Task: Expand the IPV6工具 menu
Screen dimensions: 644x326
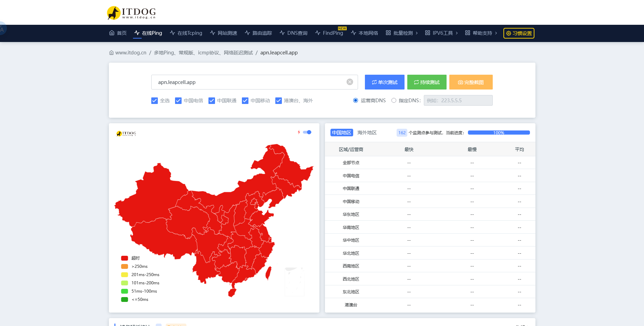Action: point(441,33)
